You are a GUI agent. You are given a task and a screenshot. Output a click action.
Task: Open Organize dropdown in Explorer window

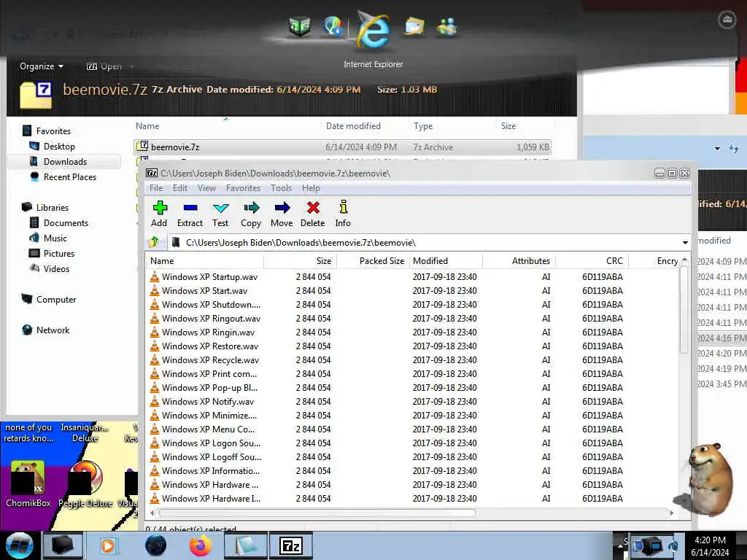[x=42, y=66]
